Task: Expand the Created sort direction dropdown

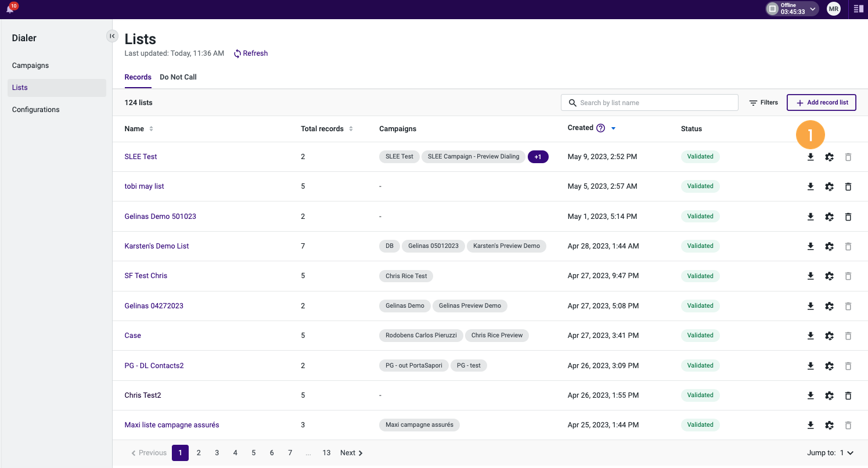Action: coord(613,128)
